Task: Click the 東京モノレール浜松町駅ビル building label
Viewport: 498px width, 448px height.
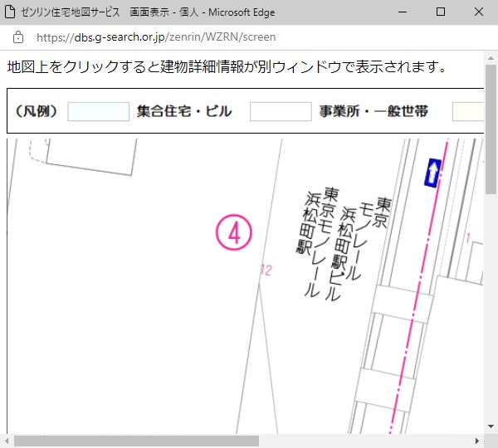Action: click(x=359, y=249)
